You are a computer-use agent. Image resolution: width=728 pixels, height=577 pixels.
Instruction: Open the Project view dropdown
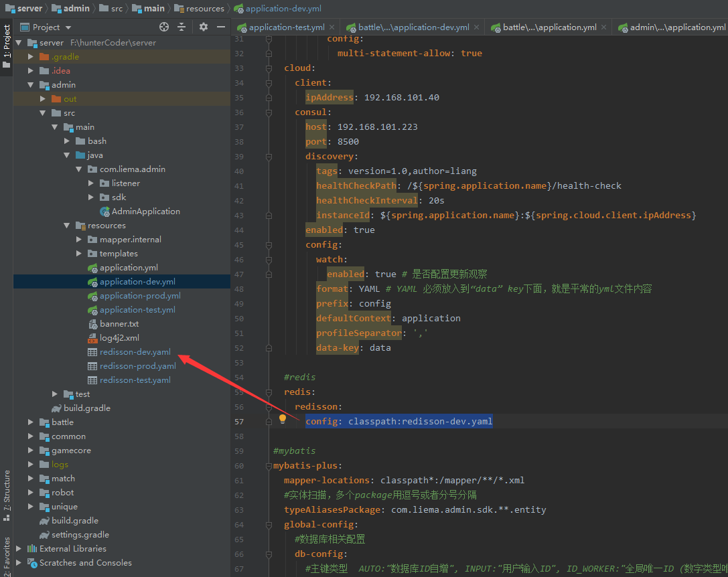(68, 27)
